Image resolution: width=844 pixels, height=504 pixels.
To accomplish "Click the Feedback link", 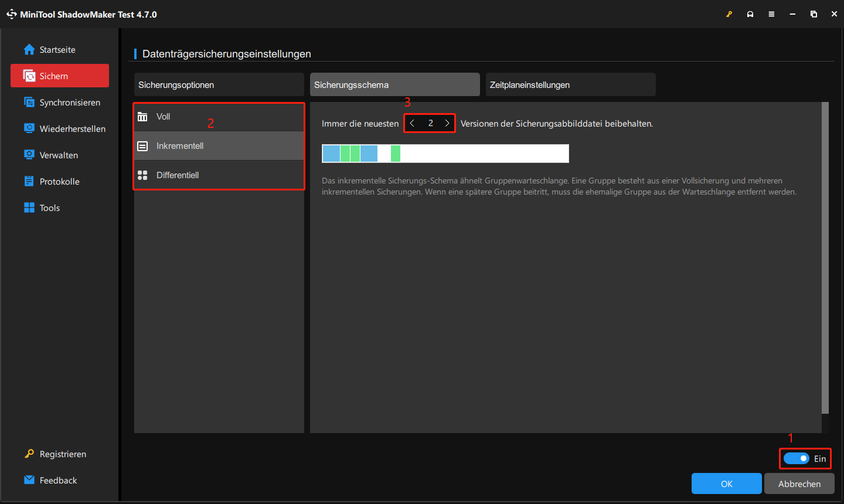I will point(58,481).
